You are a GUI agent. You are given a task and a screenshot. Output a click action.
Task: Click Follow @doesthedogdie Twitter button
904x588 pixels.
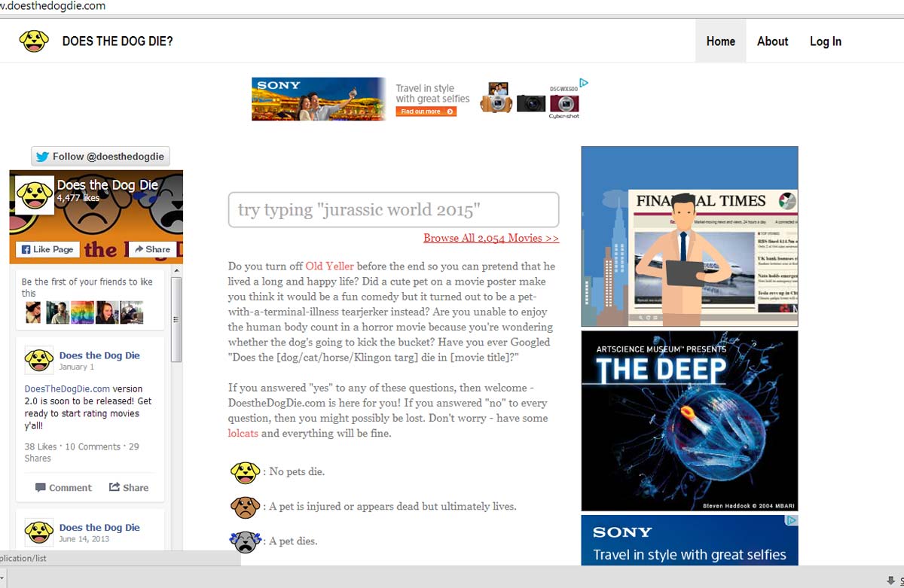point(101,157)
